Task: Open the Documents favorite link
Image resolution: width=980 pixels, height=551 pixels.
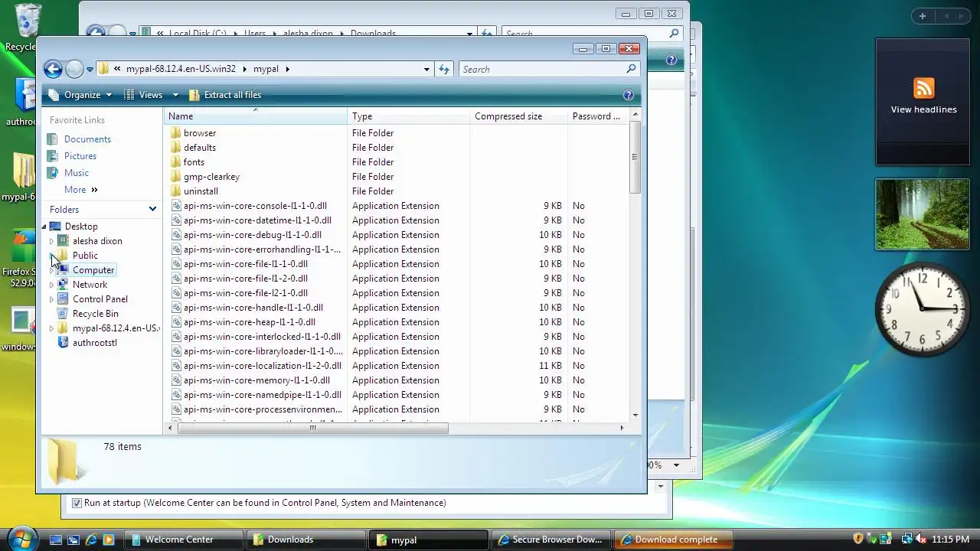Action: point(87,139)
